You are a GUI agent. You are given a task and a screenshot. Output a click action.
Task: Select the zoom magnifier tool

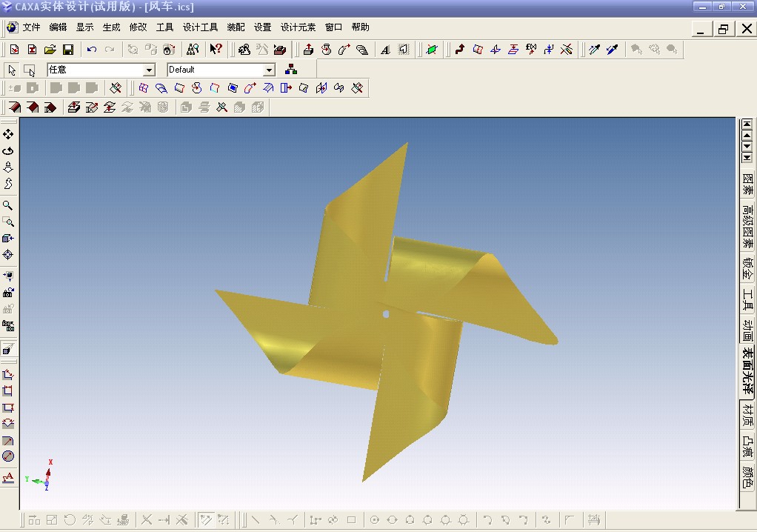8,205
